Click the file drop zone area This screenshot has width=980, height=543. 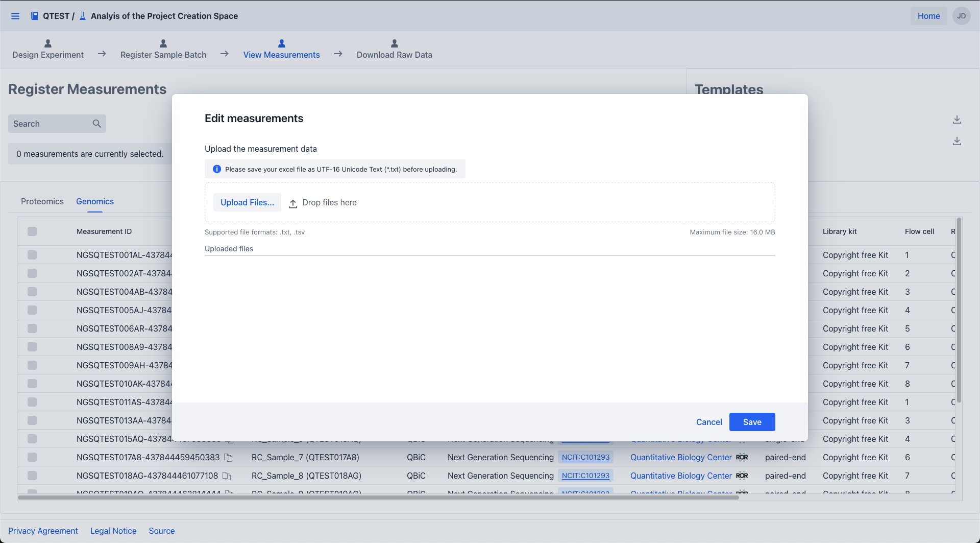tap(510, 202)
